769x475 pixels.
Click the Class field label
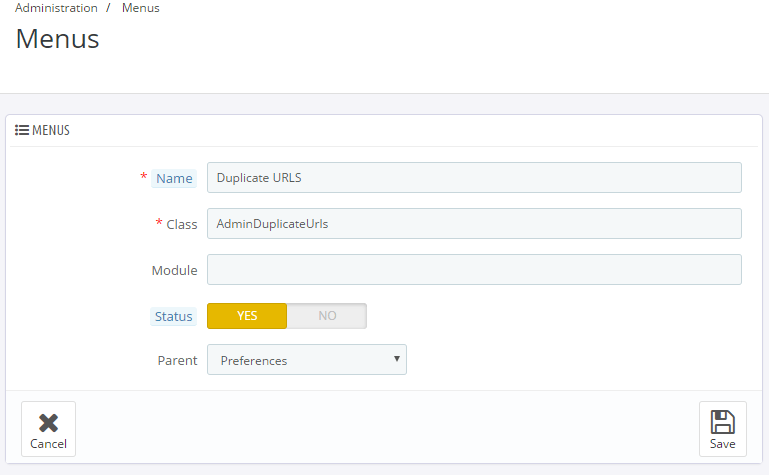point(182,225)
